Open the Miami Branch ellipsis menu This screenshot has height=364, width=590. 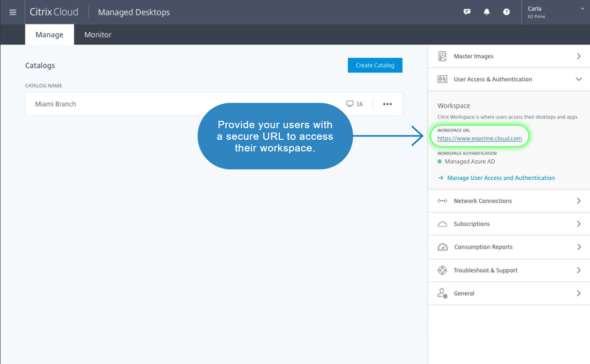388,104
